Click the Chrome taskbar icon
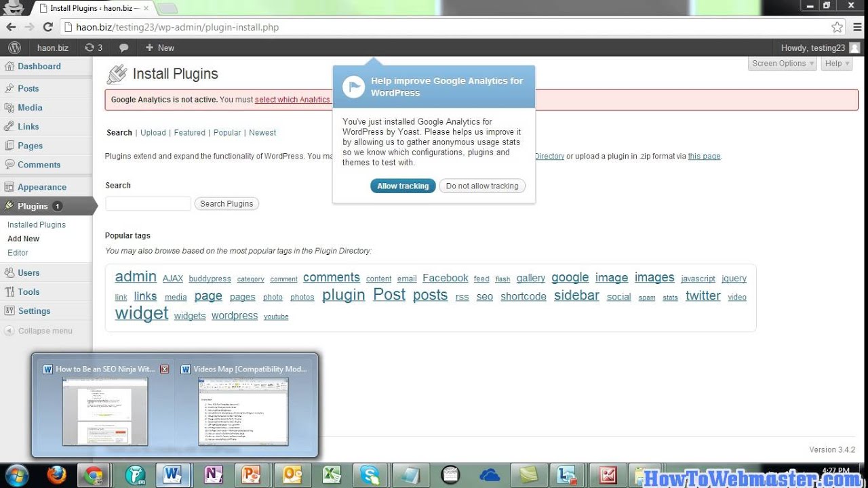868x488 pixels. click(94, 475)
